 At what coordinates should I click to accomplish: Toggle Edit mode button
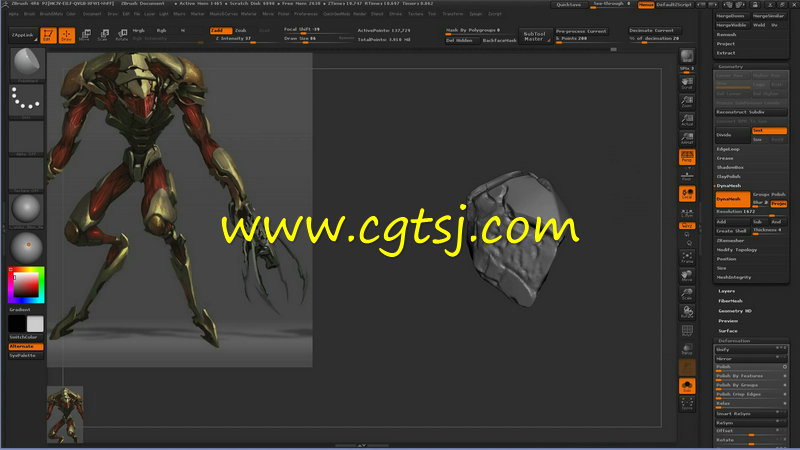[x=48, y=35]
